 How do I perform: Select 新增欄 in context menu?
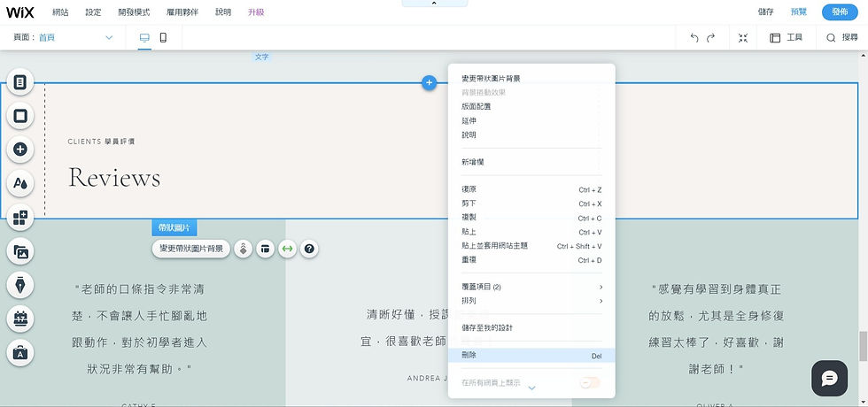pyautogui.click(x=531, y=162)
